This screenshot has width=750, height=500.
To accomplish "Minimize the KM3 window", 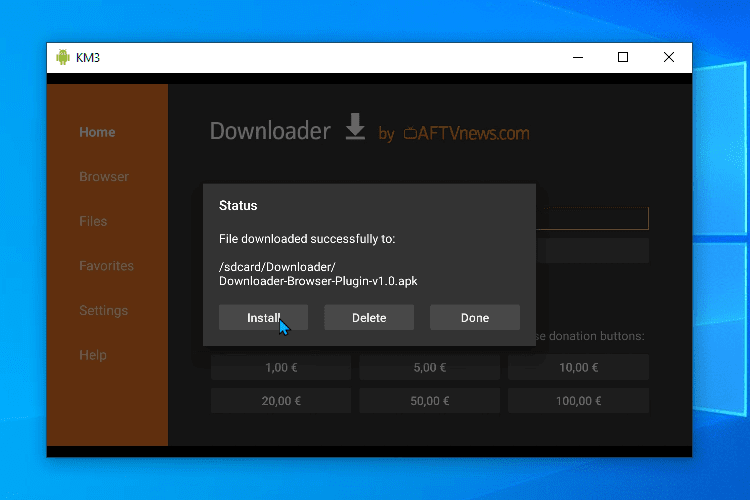I will coord(578,57).
